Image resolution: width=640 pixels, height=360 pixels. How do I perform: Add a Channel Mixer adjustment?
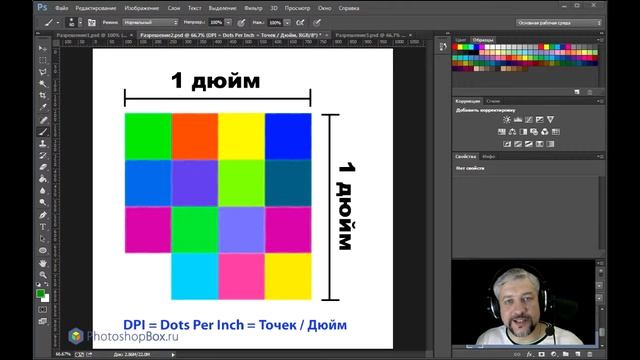(x=545, y=132)
